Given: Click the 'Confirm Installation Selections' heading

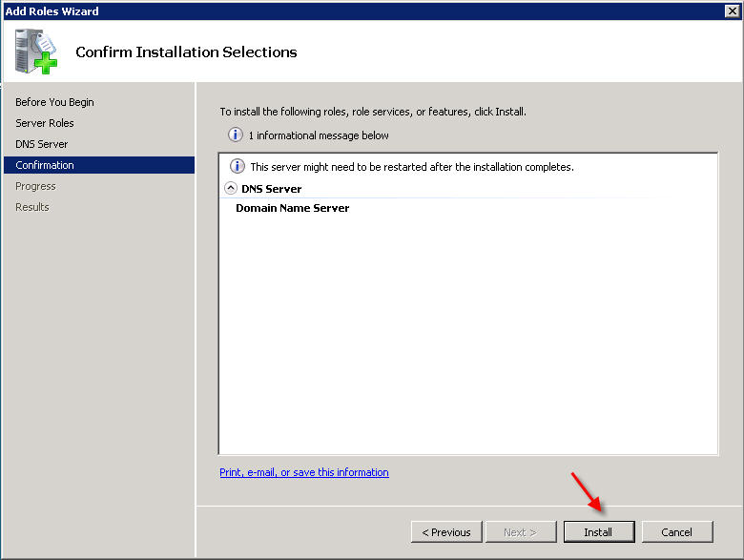Looking at the screenshot, I should tap(186, 52).
